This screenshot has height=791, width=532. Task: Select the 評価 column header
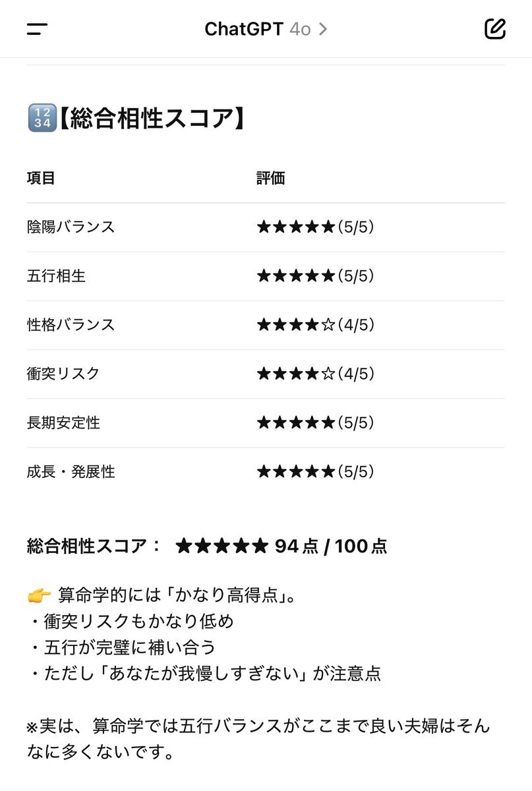click(x=270, y=178)
